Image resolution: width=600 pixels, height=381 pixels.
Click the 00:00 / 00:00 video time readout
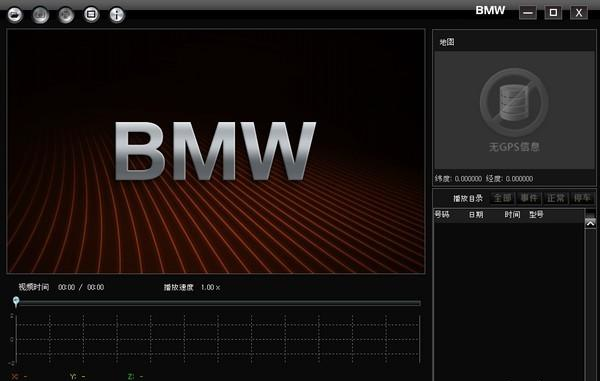(81, 287)
